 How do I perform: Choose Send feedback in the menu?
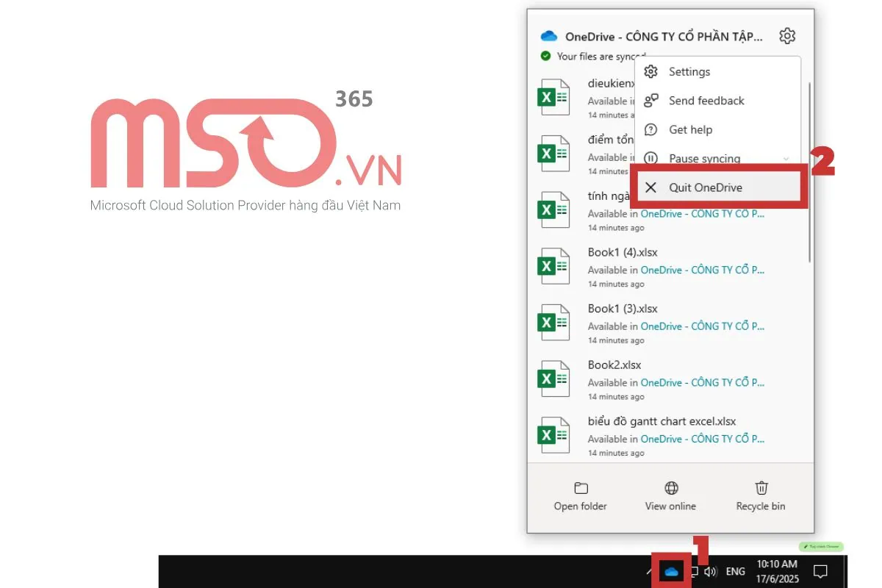(706, 101)
